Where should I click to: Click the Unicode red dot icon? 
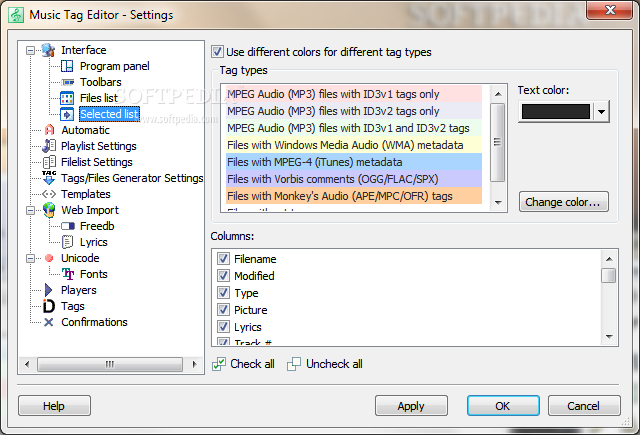pos(49,258)
